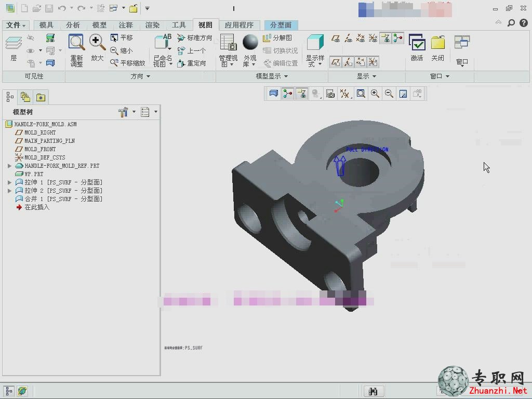Toggle axis display in ribbon Display group
The height and width of the screenshot is (399, 532).
348,38
